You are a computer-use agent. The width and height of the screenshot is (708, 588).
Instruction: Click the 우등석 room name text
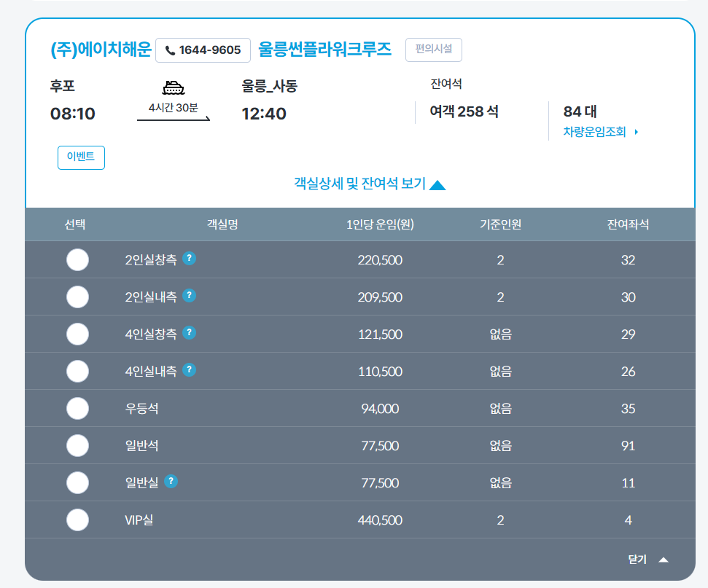[141, 409]
